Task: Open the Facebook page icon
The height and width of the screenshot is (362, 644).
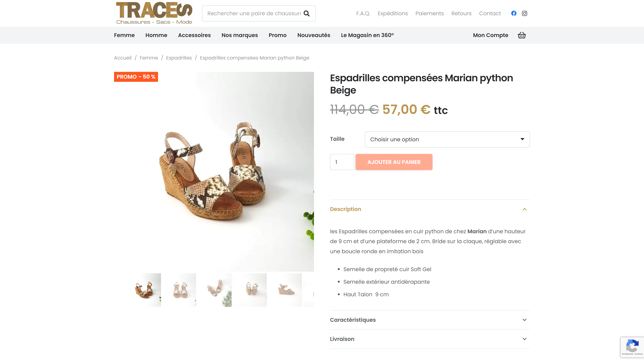Action: click(x=514, y=13)
